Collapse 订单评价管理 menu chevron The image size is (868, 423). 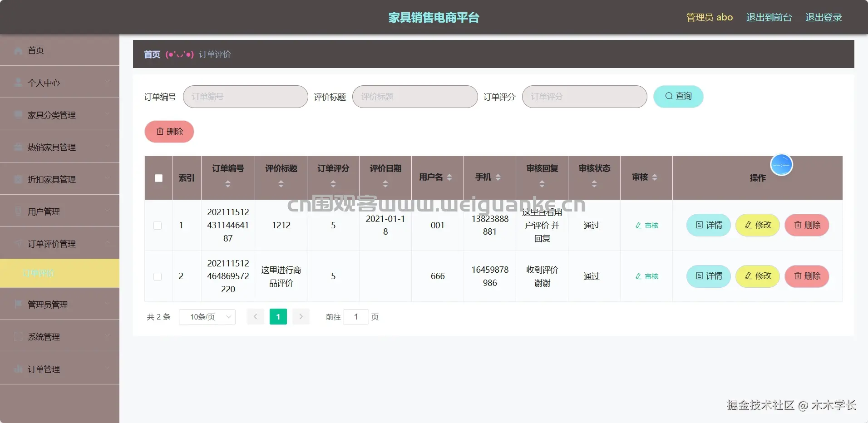[108, 243]
